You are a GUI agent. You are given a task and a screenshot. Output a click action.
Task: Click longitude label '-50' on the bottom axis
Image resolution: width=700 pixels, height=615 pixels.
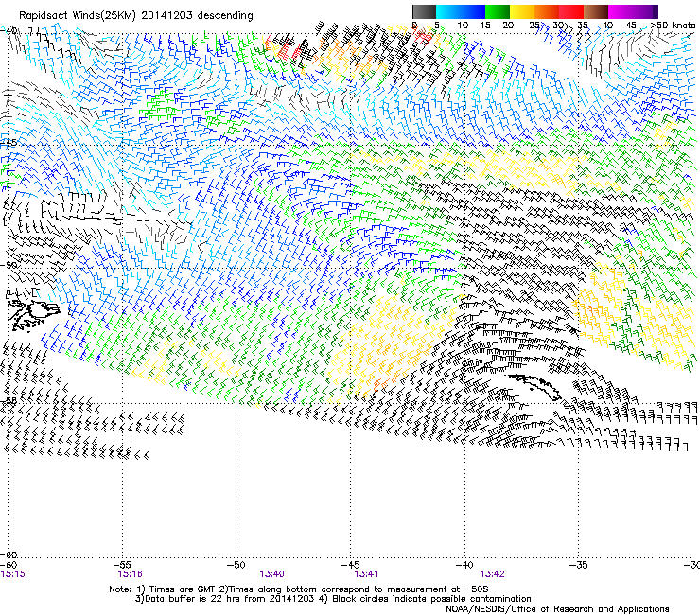[x=236, y=565]
